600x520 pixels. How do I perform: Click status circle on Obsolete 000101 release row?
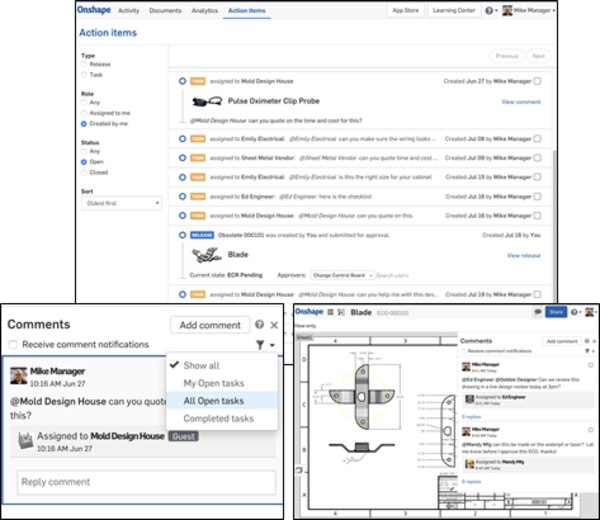click(x=183, y=235)
